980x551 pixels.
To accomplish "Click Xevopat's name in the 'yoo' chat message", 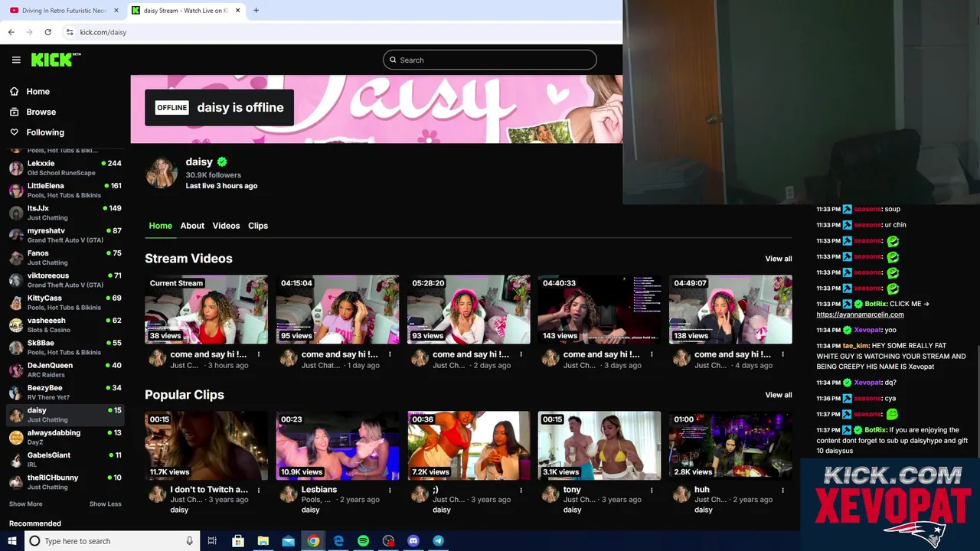I will [x=868, y=330].
